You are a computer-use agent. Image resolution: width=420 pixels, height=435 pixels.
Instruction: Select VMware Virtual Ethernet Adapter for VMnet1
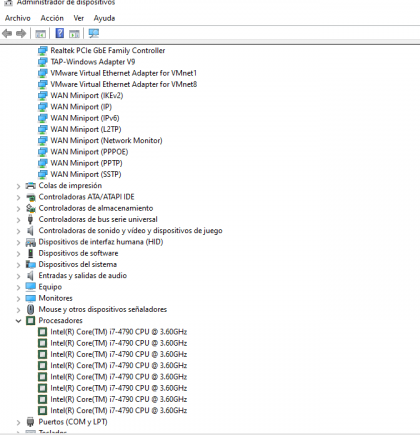click(x=124, y=73)
